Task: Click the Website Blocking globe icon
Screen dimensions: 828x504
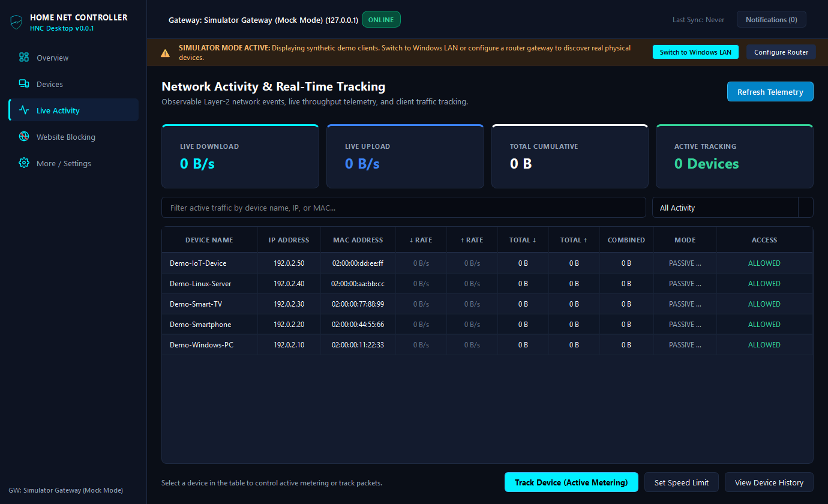Action: 24,137
